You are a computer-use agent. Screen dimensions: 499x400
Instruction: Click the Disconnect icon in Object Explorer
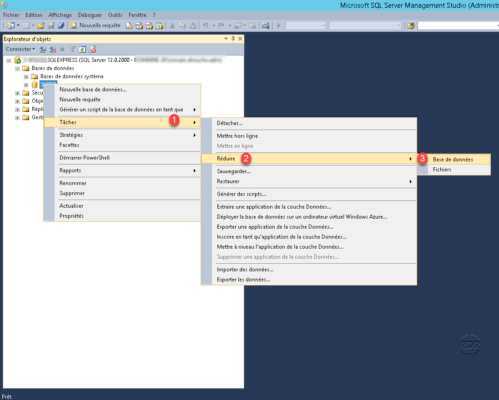[x=53, y=49]
